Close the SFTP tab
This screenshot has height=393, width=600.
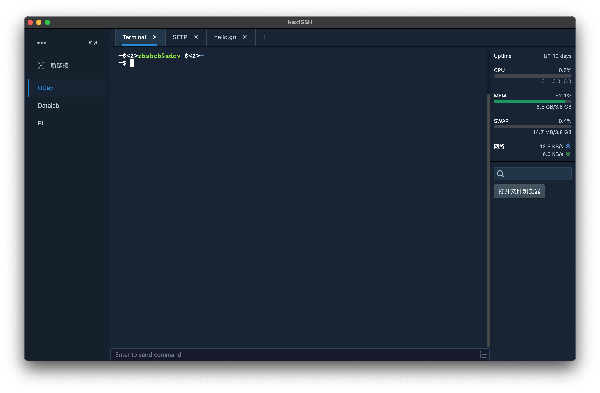pyautogui.click(x=196, y=37)
